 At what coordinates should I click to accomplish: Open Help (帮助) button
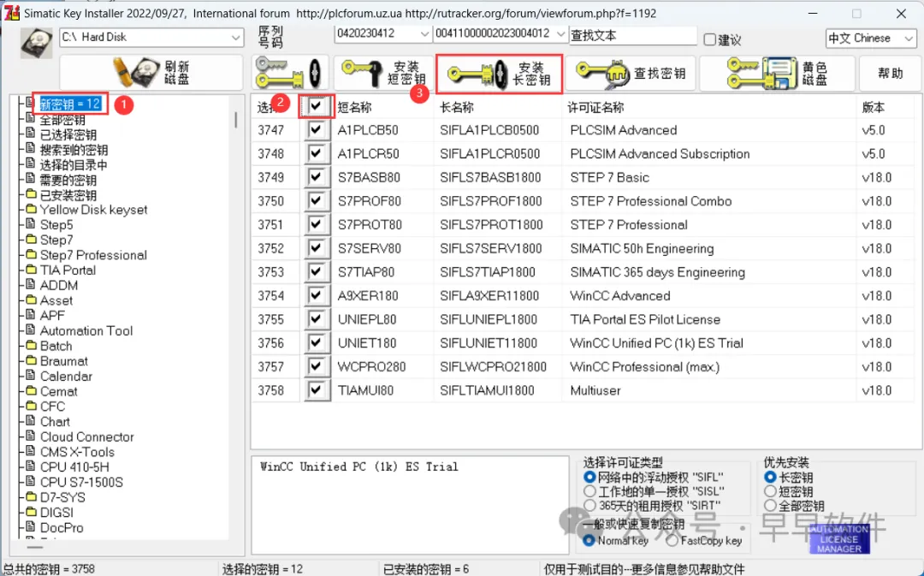click(890, 73)
